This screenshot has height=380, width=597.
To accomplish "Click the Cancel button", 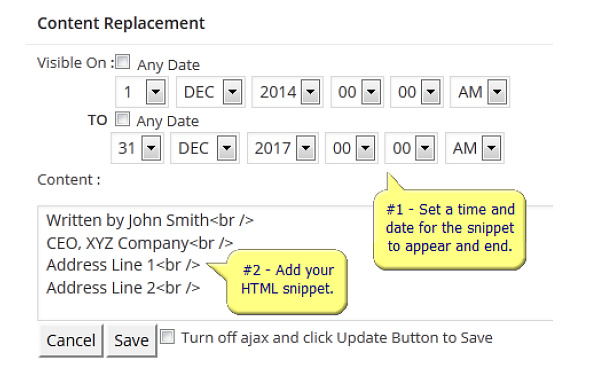I will pos(71,340).
